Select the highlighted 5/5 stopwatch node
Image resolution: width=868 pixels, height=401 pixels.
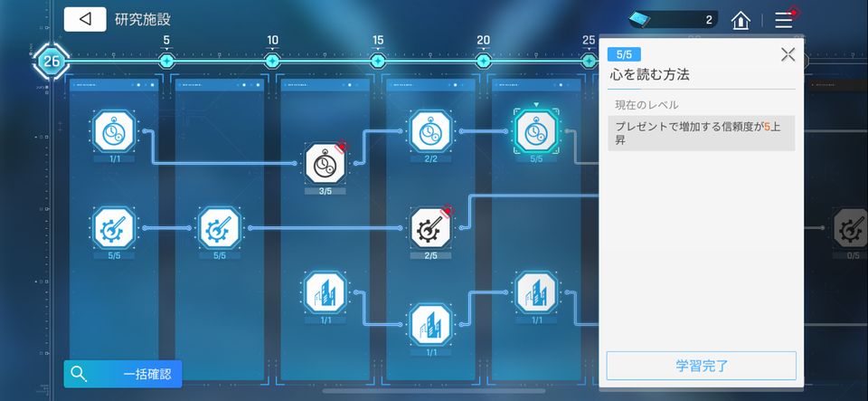pyautogui.click(x=536, y=131)
